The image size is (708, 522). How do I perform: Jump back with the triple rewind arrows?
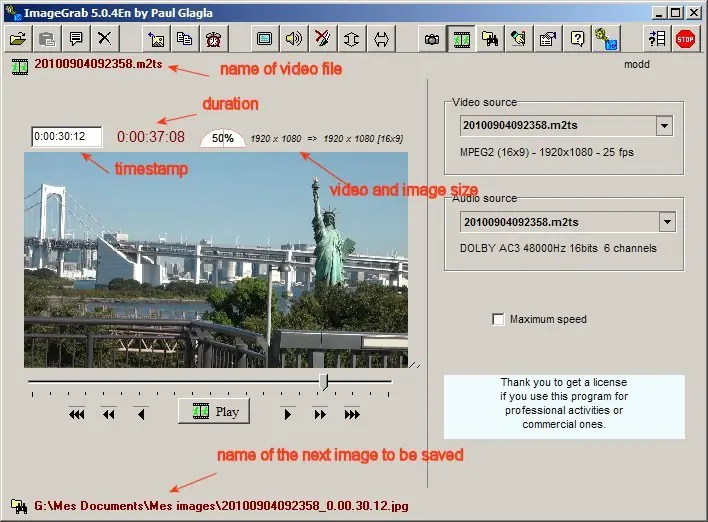[76, 414]
